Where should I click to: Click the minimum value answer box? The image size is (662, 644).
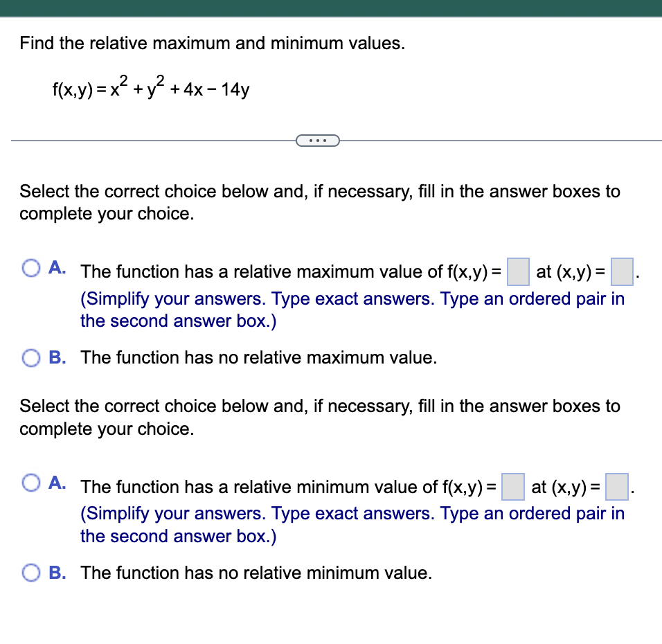tap(512, 487)
